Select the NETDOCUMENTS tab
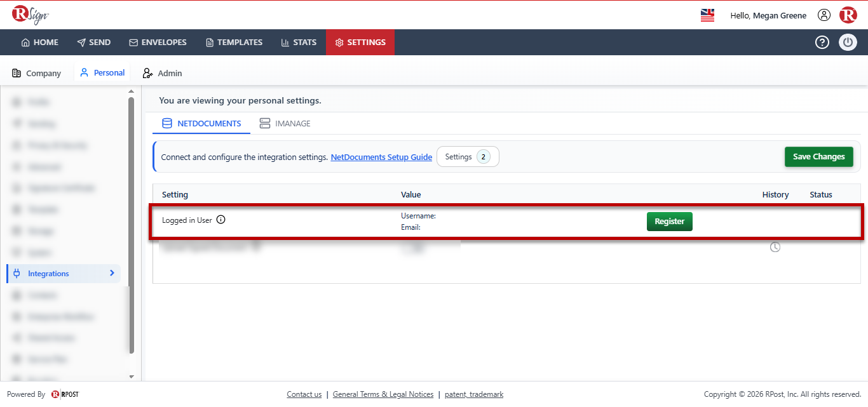The image size is (868, 407). point(201,124)
